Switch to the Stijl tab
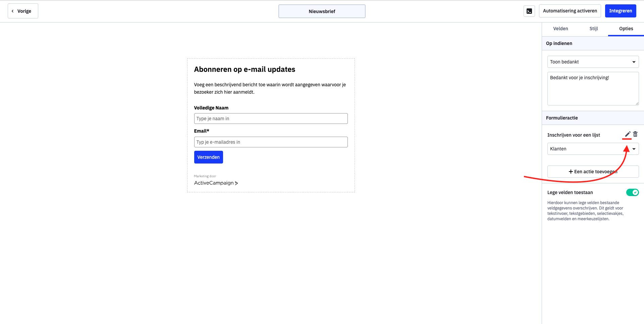This screenshot has height=324, width=644. [594, 29]
